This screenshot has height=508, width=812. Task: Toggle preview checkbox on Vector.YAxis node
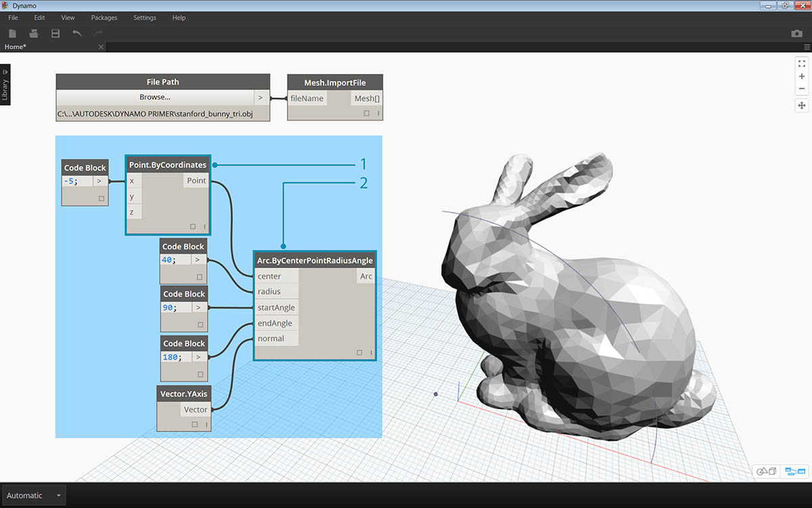tap(195, 424)
